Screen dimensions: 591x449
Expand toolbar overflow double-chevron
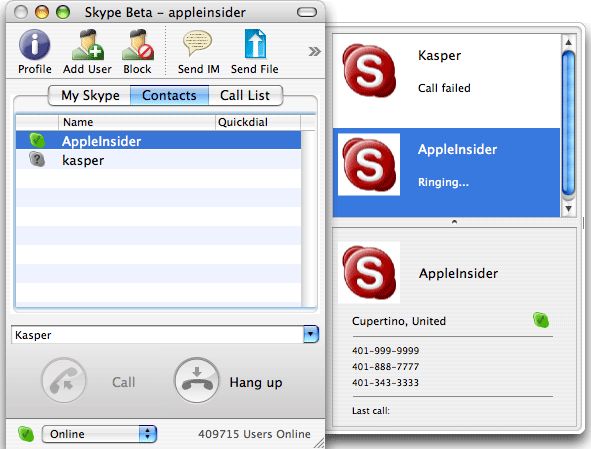(314, 51)
